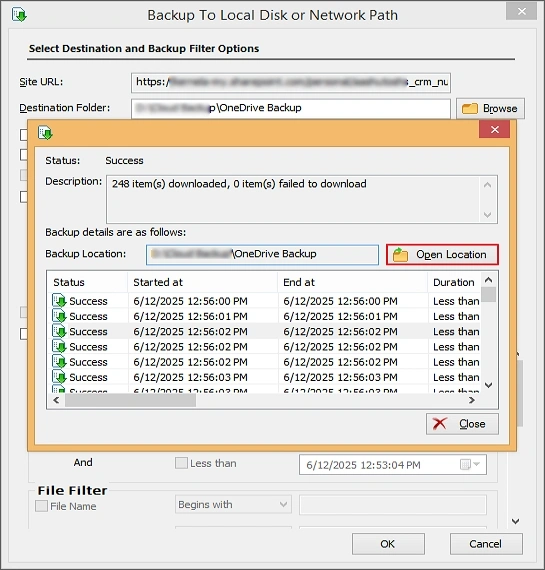Click the File Name filter text field
The width and height of the screenshot is (545, 570).
click(393, 505)
